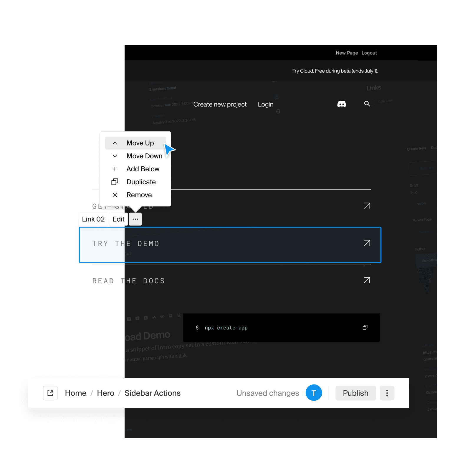The width and height of the screenshot is (473, 476).
Task: Click the Edit button for Link 02
Action: pos(118,219)
